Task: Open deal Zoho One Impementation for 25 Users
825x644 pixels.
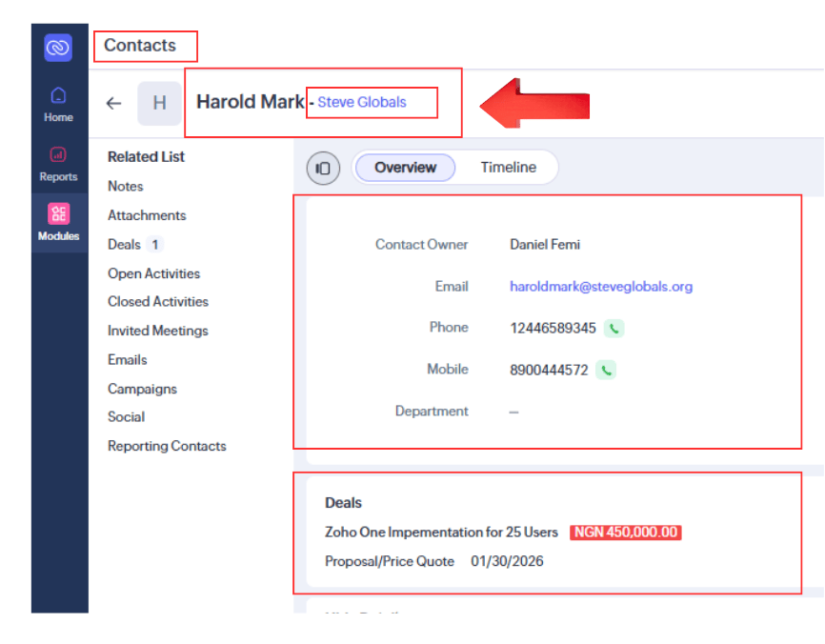Action: (441, 533)
